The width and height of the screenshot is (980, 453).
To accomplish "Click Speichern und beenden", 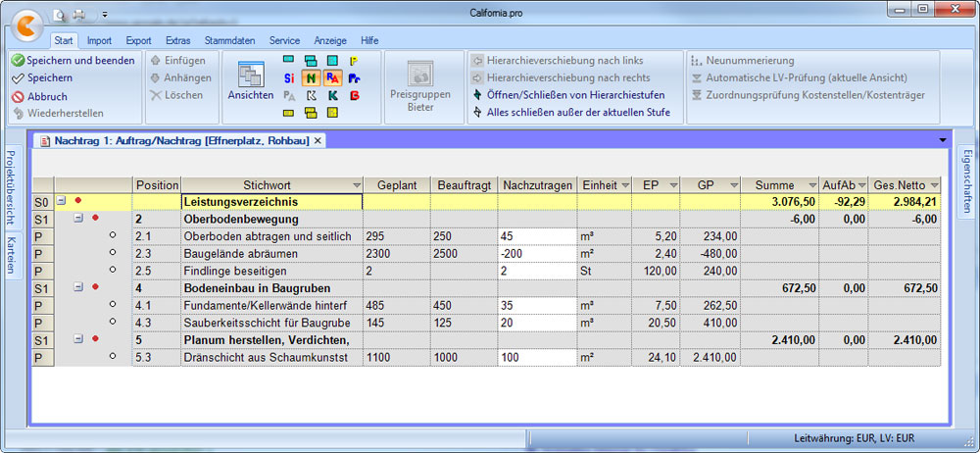I will (73, 60).
